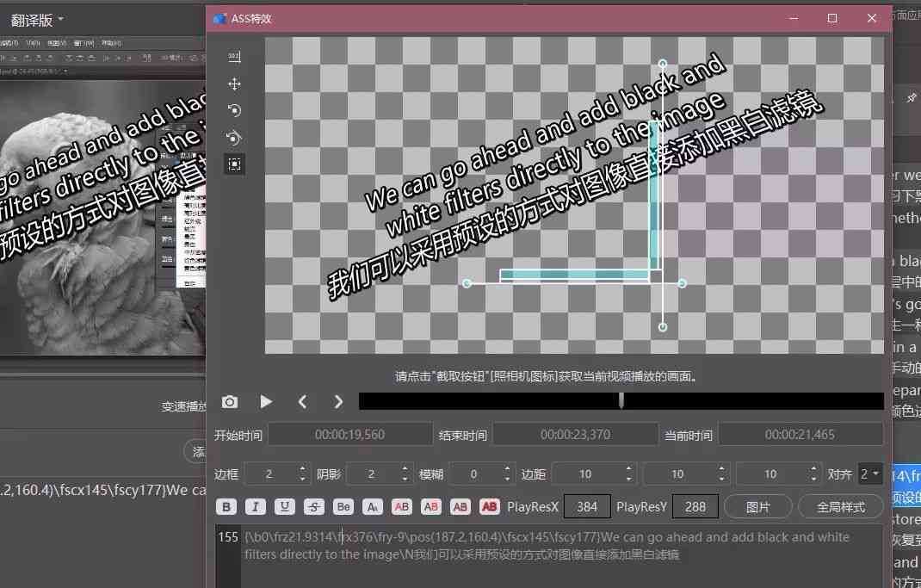Viewport: 921px width, 588px height.
Task: Click the bold red AB color button
Action: click(x=489, y=507)
